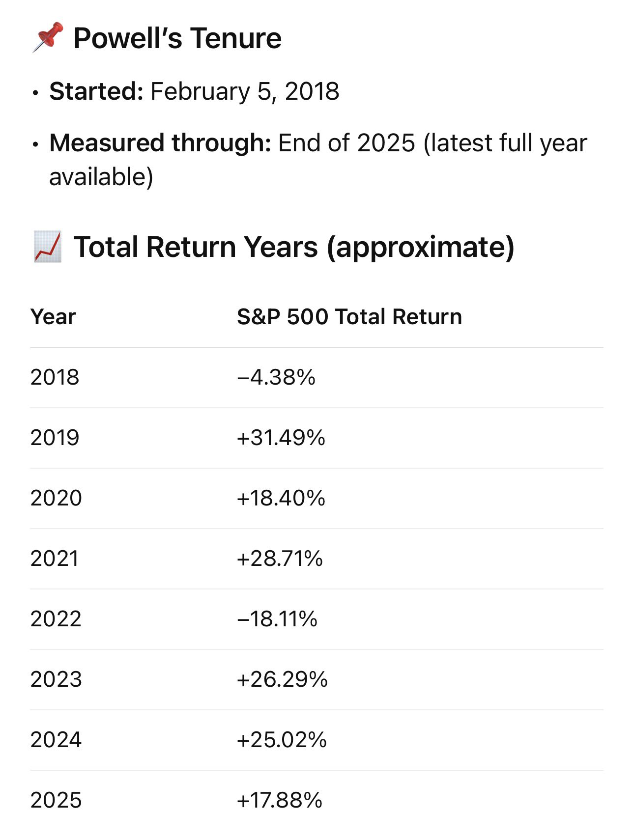Click the −4.38% return value
The image size is (634, 840).
coord(276,377)
